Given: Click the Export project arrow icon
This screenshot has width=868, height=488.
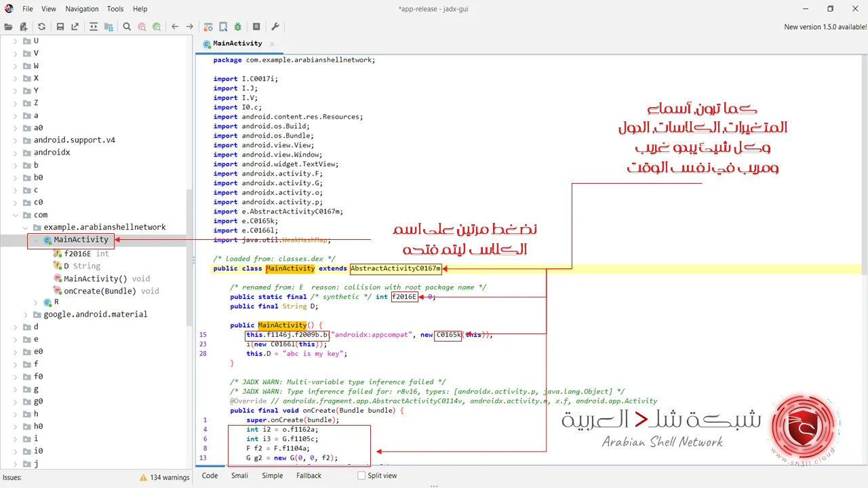Looking at the screenshot, I should (x=75, y=27).
